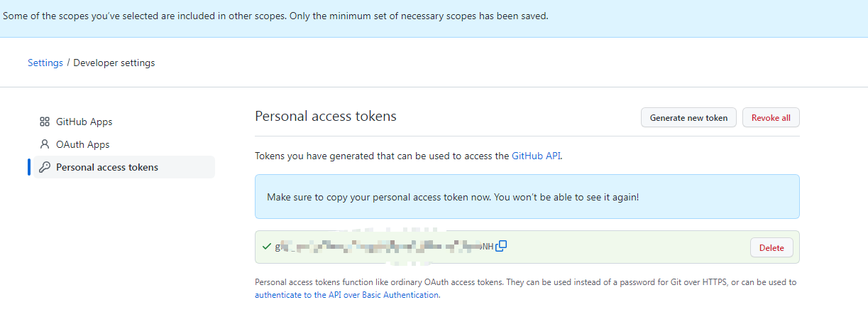Click the blurred token string
Image resolution: width=868 pixels, height=322 pixels.
383,247
